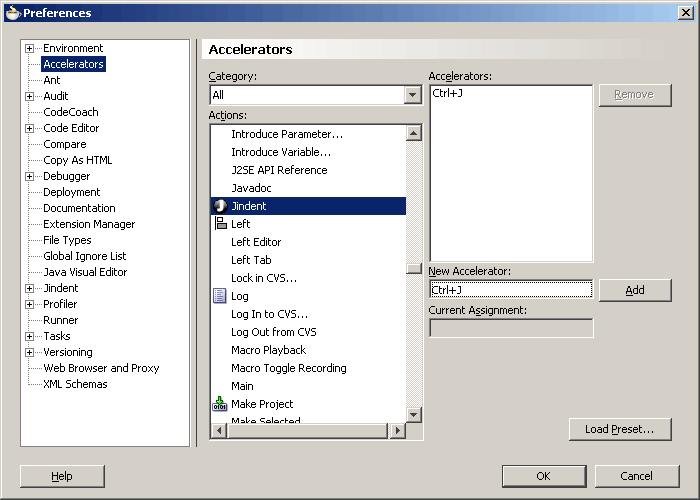
Task: Click the Make Project icon
Action: coord(220,404)
